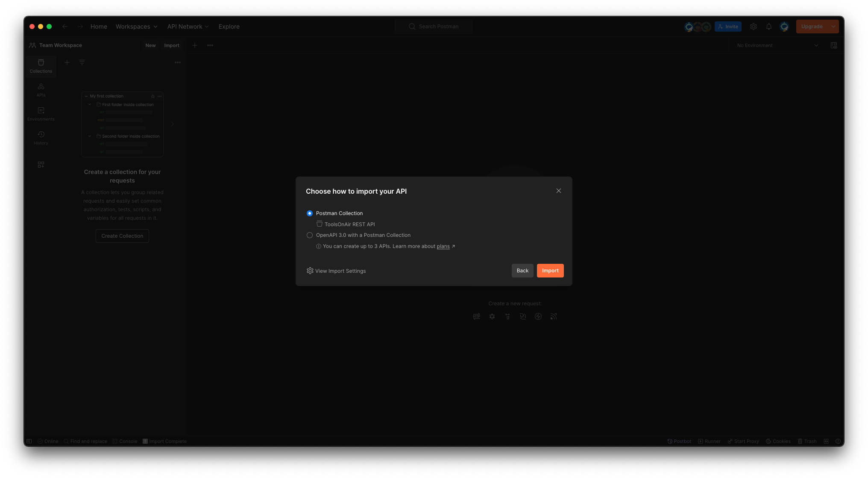This screenshot has width=868, height=478.
Task: Open tab options ellipsis menu
Action: tap(210, 45)
